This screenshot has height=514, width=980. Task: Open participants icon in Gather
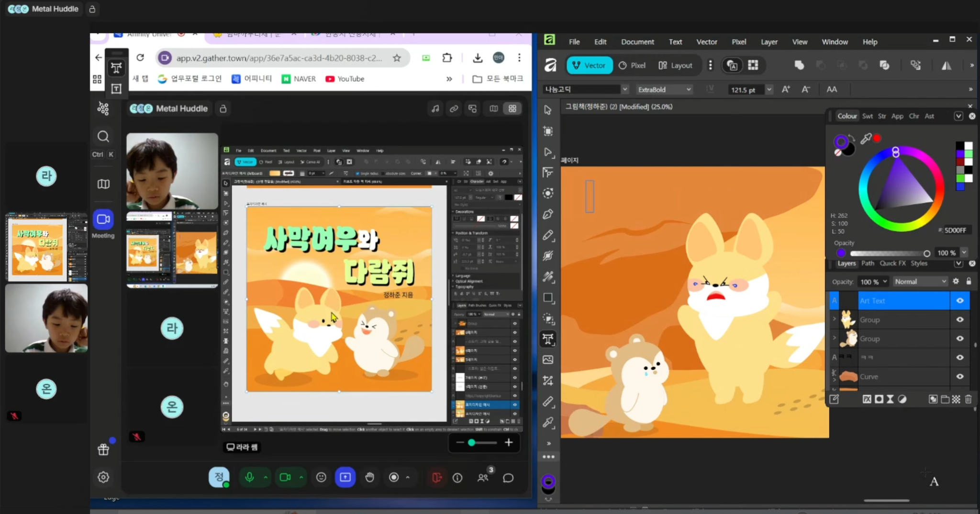coord(483,478)
